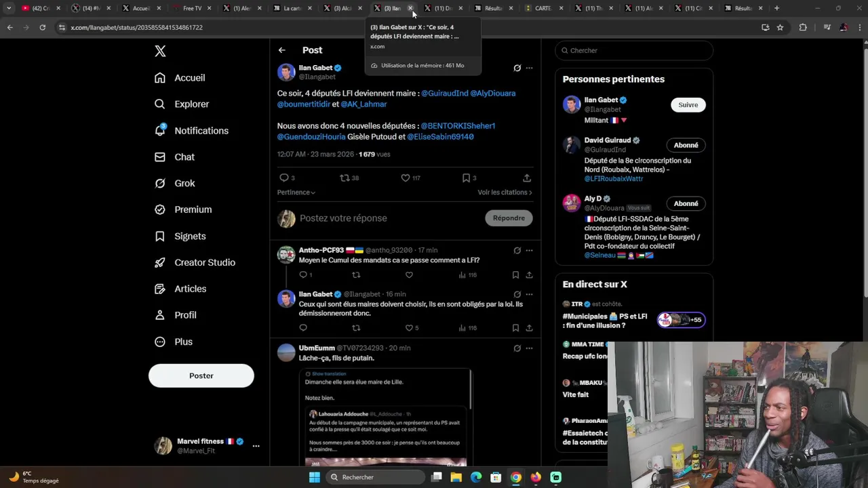The image size is (868, 488).
Task: Open @AlyDiouara mention link
Action: coord(493,94)
